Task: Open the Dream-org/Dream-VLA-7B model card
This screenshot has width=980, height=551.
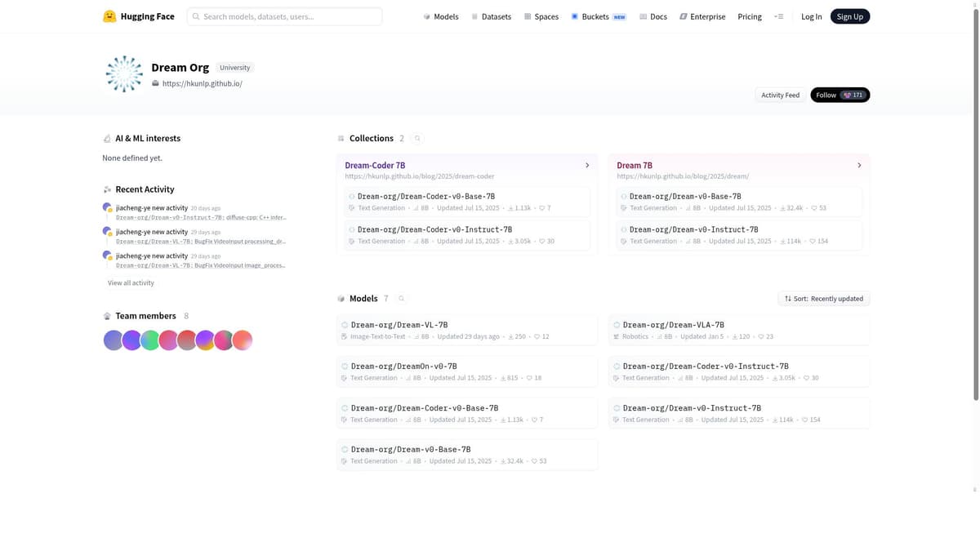Action: pyautogui.click(x=739, y=330)
